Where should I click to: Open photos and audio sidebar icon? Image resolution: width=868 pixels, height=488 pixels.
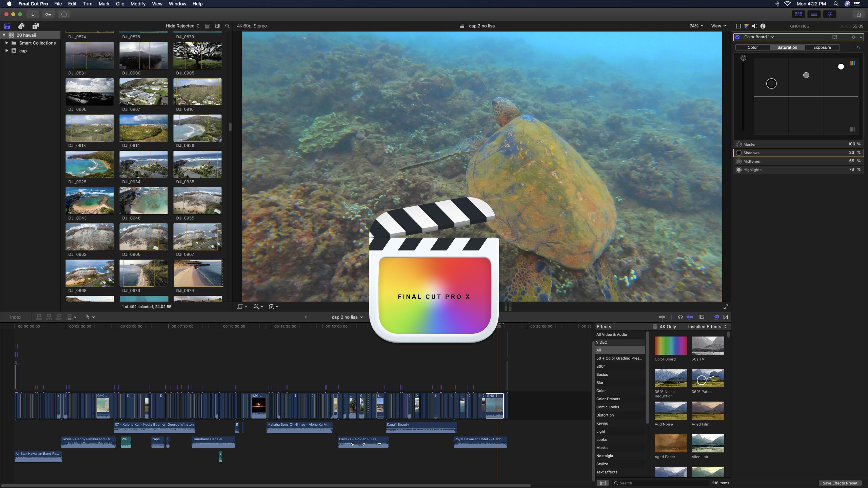pos(21,26)
